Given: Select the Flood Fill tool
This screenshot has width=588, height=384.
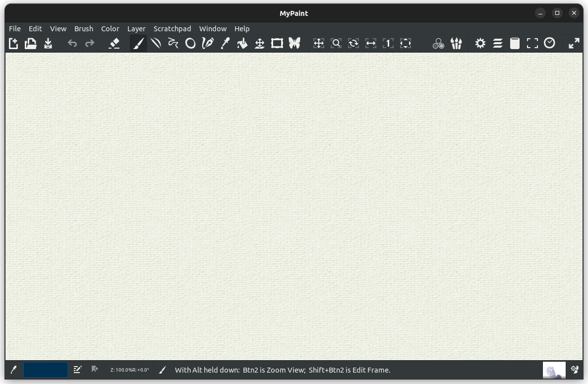Looking at the screenshot, I should click(242, 43).
